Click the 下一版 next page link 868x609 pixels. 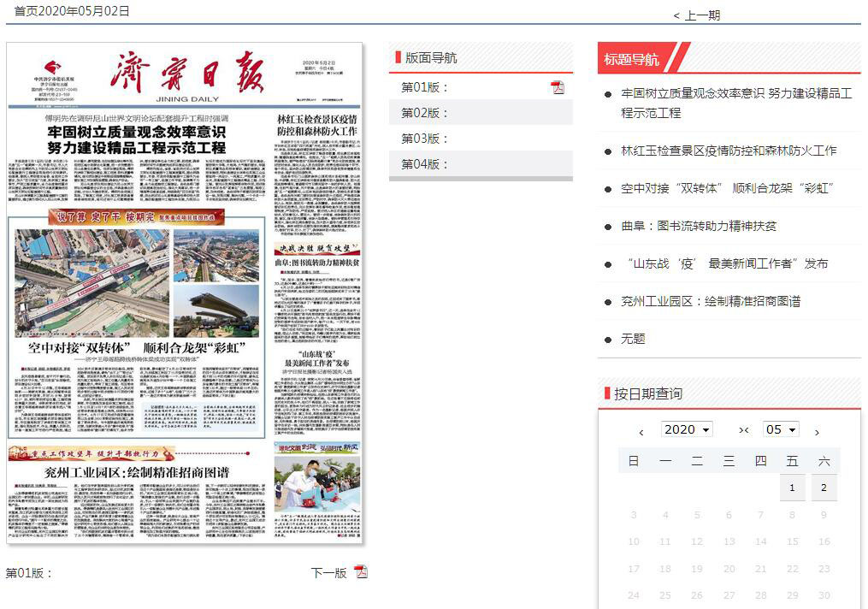(329, 572)
